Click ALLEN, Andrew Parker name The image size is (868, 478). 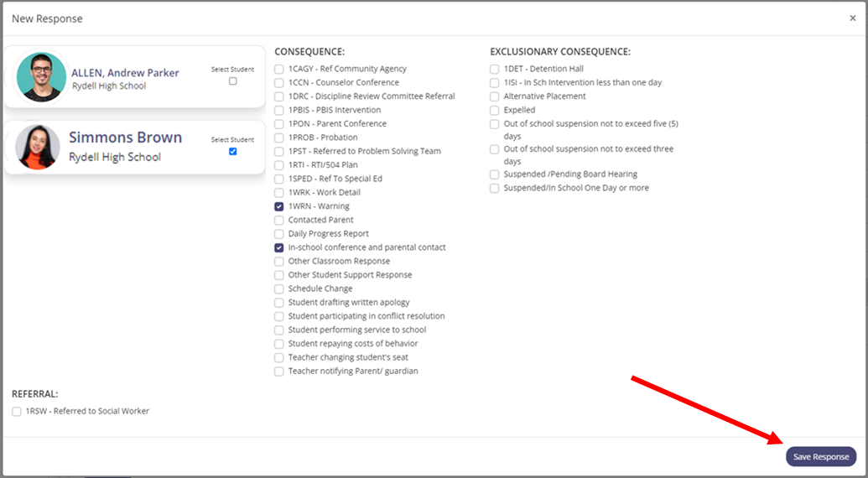click(x=125, y=72)
